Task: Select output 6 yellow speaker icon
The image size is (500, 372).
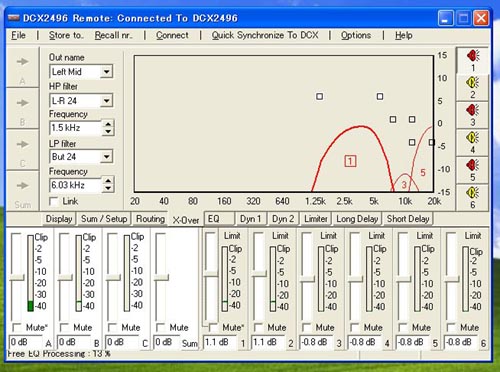Action: 473,192
